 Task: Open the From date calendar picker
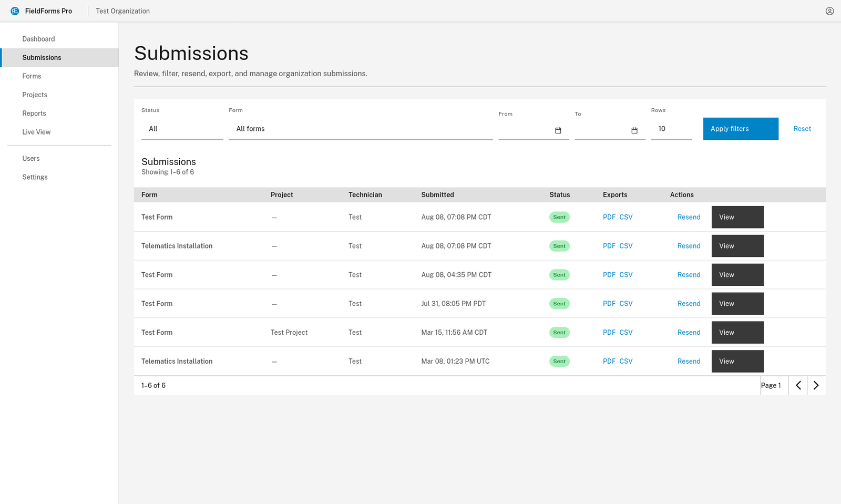click(x=558, y=130)
